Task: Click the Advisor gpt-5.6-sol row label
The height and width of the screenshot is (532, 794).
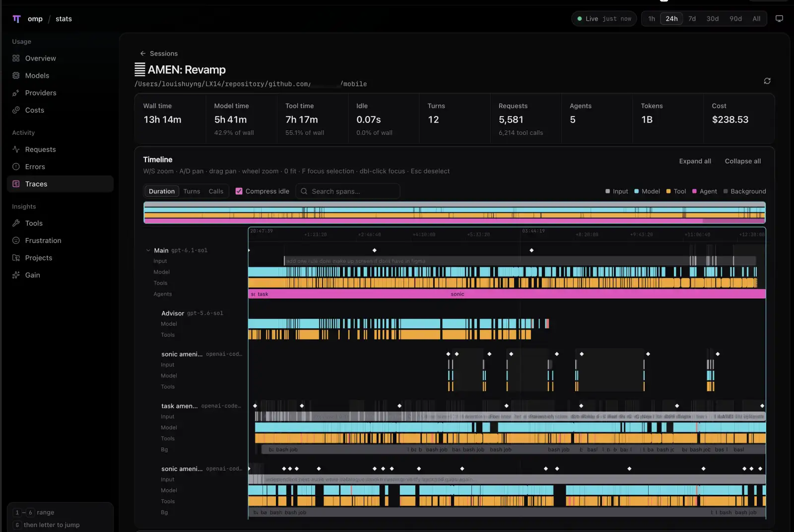Action: point(192,313)
